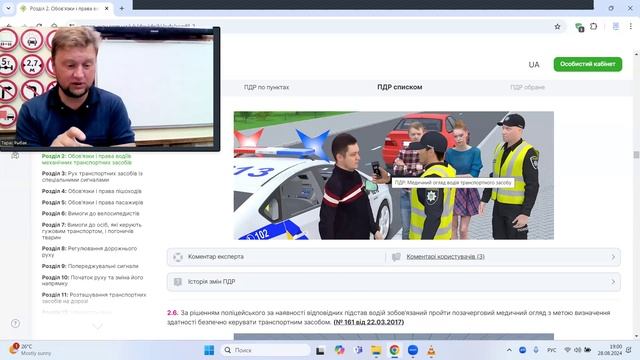Click the "Історія змін ПДР" icon

click(178, 282)
